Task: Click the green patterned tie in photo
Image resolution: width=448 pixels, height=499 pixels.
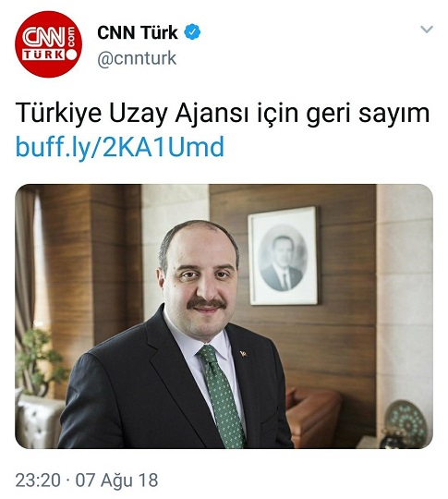Action: point(222,396)
